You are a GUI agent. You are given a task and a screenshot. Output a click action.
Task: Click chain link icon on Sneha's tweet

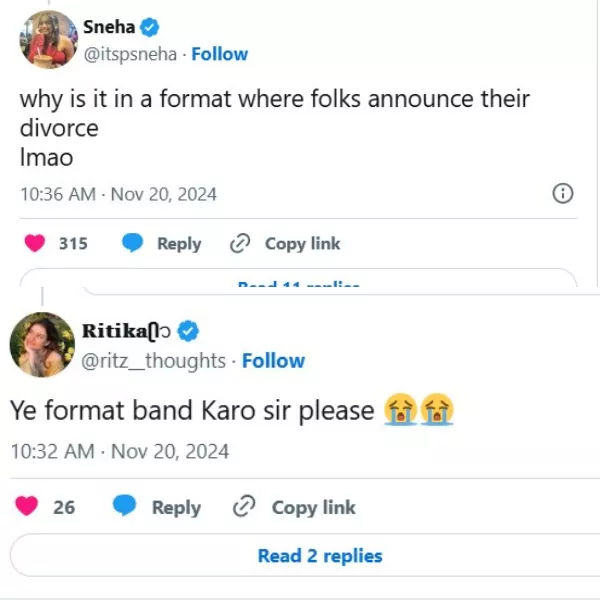coord(239,243)
